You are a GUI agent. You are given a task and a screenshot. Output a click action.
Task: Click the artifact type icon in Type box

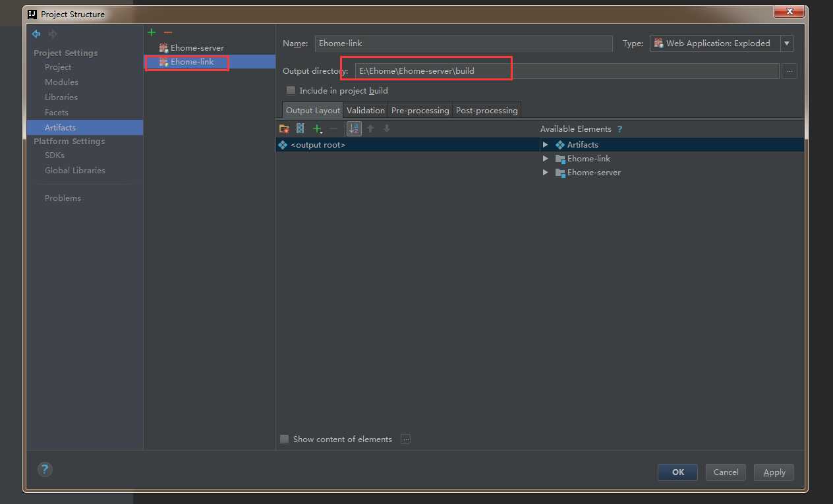coord(658,43)
